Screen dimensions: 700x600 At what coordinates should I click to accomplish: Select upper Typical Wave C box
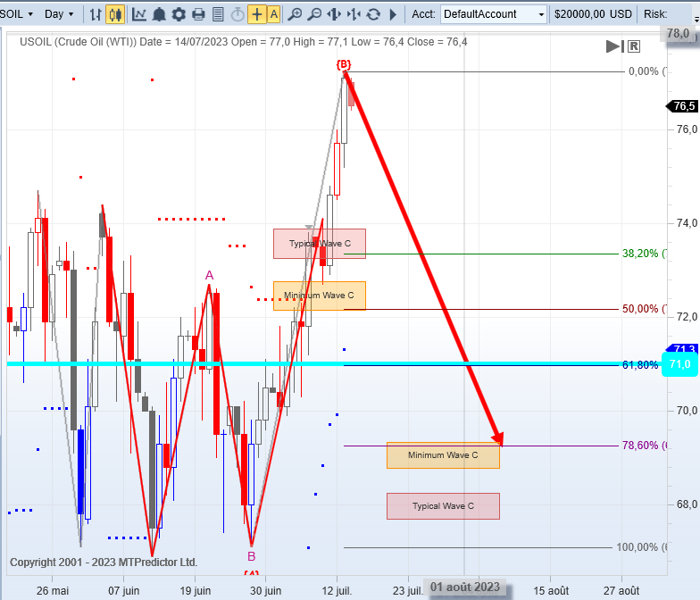[x=320, y=244]
